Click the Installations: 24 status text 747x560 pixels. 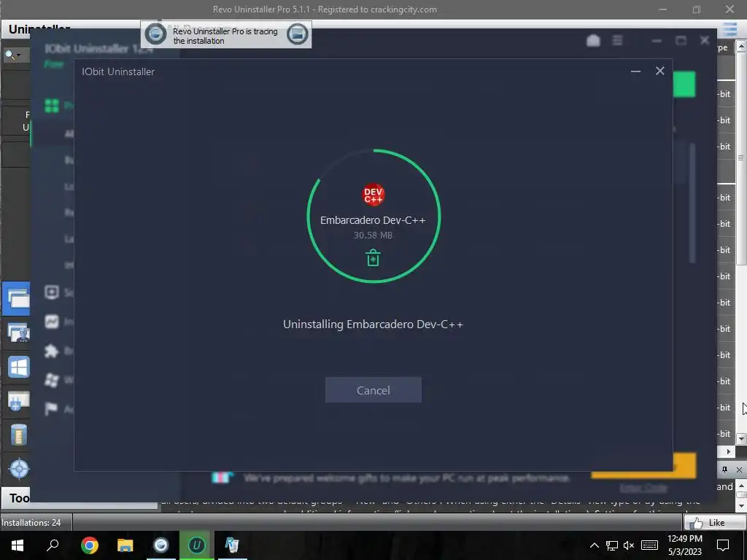pos(31,522)
